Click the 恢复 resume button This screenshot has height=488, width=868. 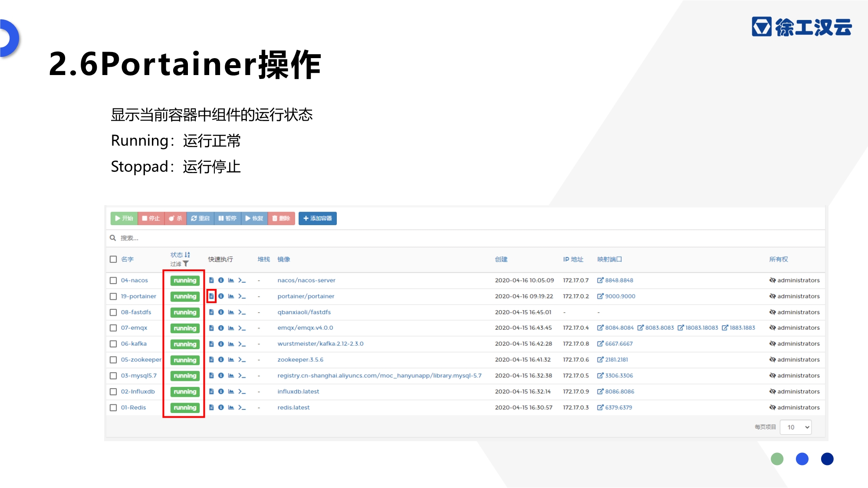(x=254, y=218)
